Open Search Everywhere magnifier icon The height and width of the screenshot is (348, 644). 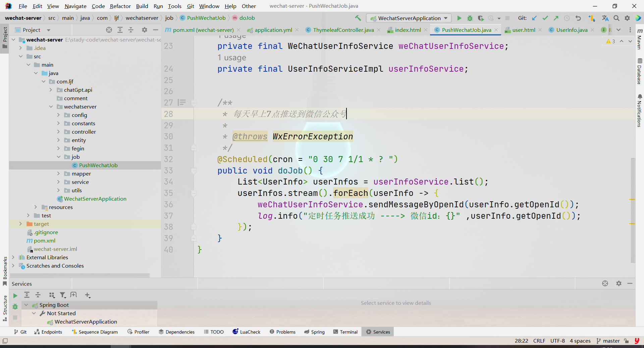616,18
